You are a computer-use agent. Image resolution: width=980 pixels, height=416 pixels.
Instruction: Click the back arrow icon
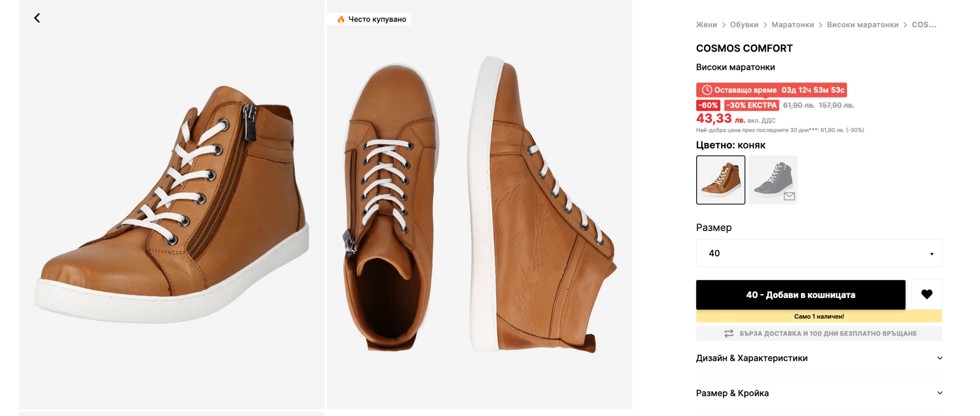pyautogui.click(x=37, y=18)
